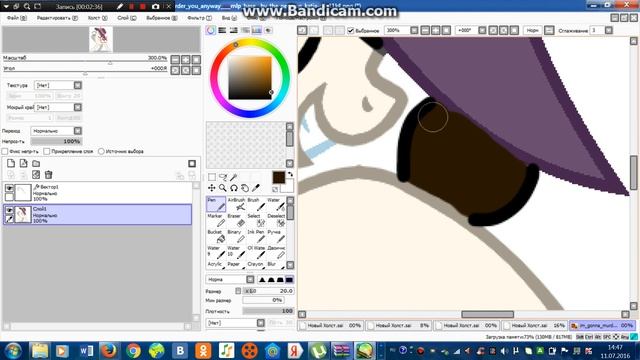Select the AirBrush tool
Screen dimensions: 640x360
click(236, 204)
